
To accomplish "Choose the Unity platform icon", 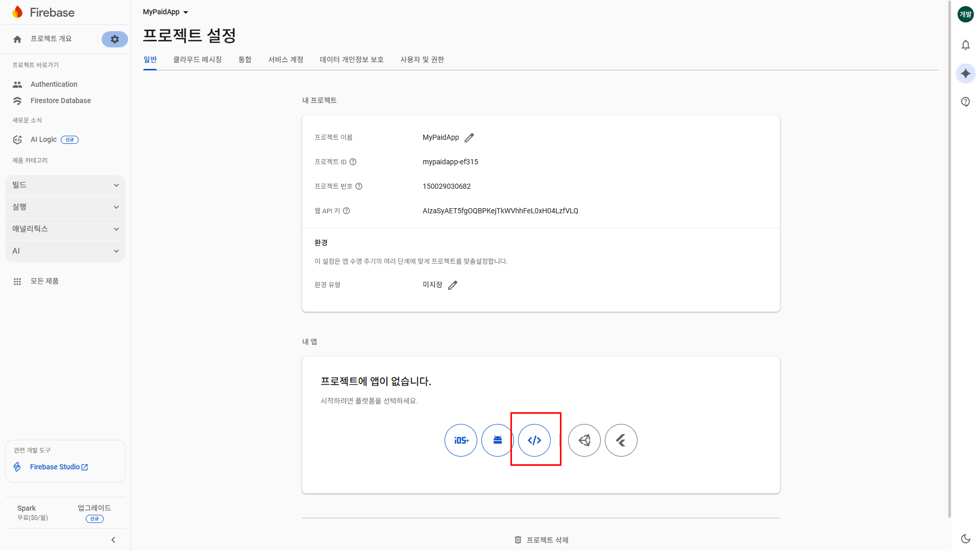I will click(x=584, y=440).
